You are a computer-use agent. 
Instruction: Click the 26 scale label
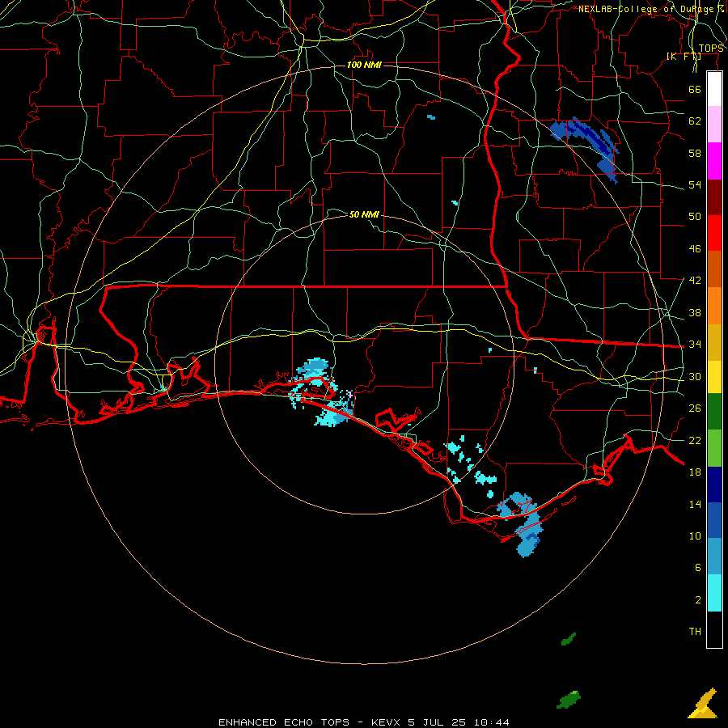tap(695, 408)
